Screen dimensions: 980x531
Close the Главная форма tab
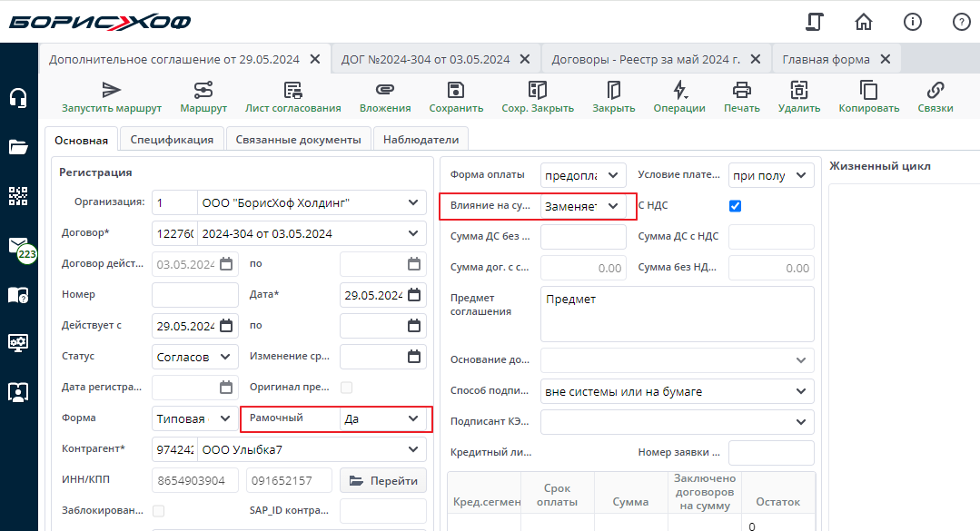(883, 59)
